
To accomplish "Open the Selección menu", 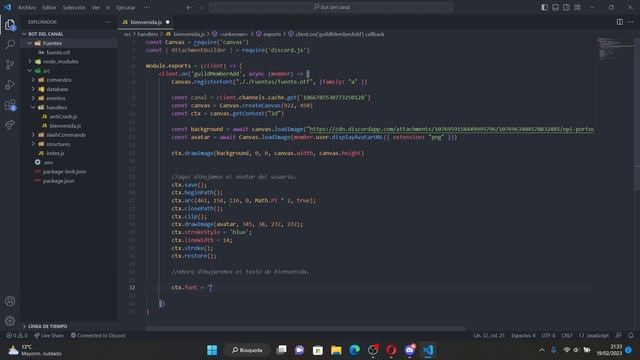I will pyautogui.click(x=74, y=7).
